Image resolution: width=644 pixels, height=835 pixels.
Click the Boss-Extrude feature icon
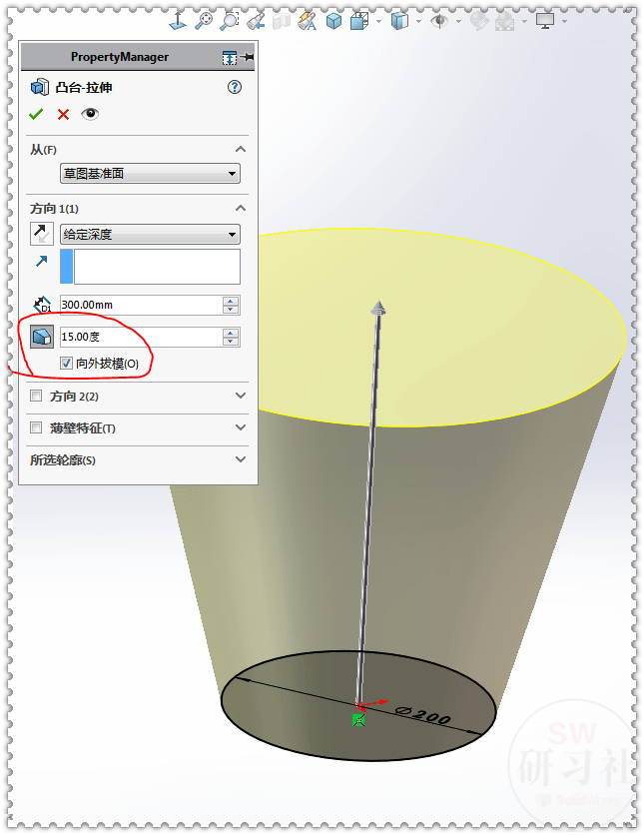[x=40, y=87]
